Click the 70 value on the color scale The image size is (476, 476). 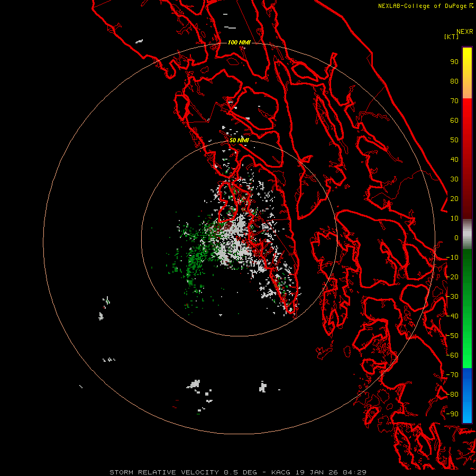click(x=454, y=101)
